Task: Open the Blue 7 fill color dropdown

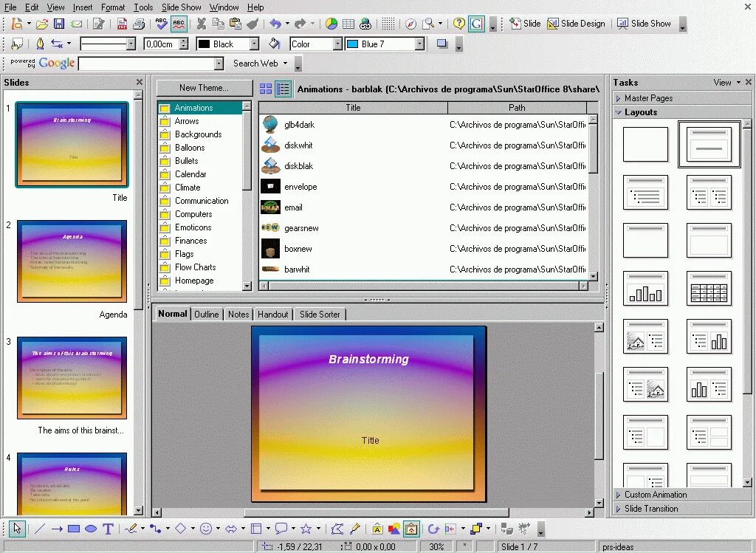Action: tap(419, 44)
